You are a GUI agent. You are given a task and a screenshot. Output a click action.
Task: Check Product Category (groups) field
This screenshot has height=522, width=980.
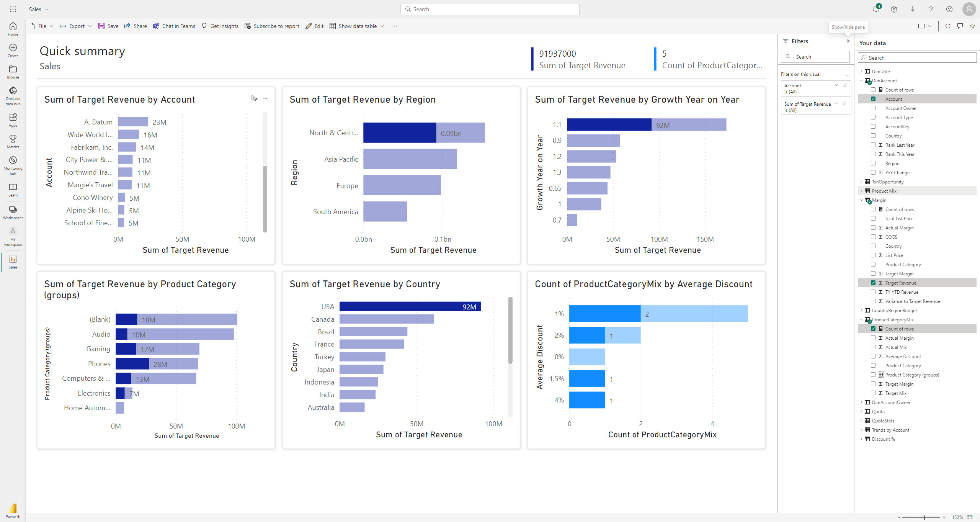pyautogui.click(x=873, y=375)
